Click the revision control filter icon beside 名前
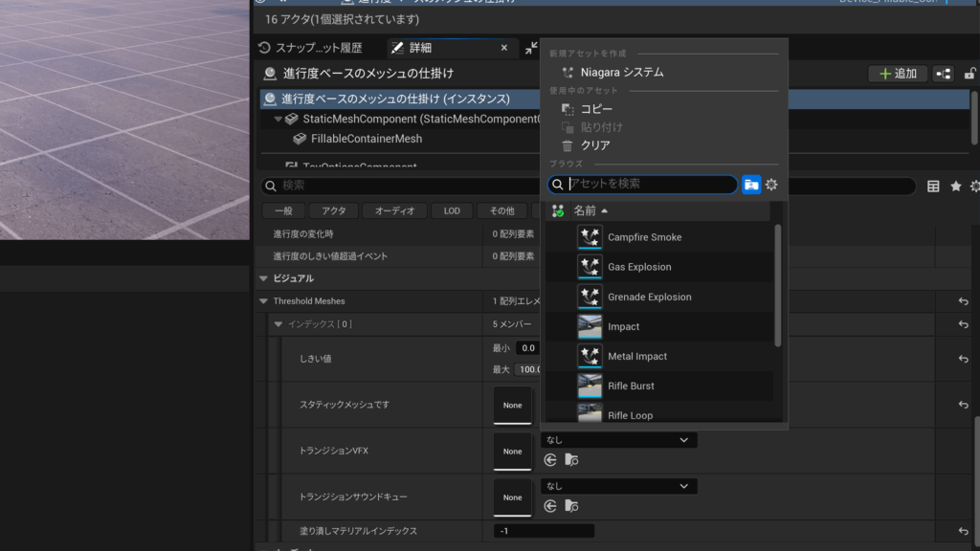Image resolution: width=980 pixels, height=551 pixels. (558, 211)
